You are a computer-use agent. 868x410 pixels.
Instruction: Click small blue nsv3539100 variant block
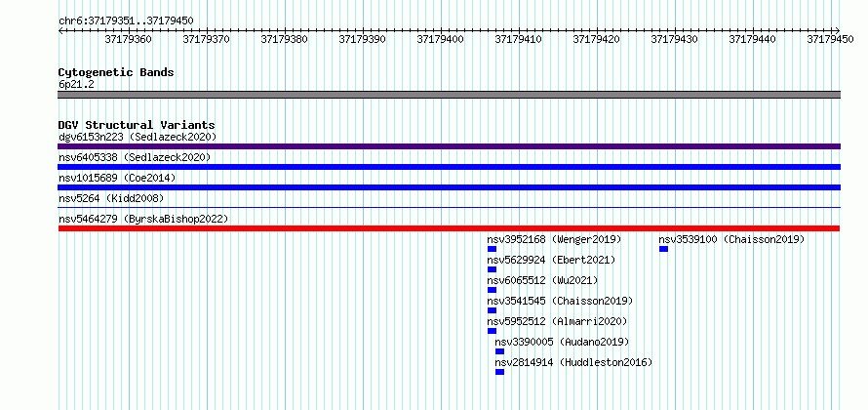(x=663, y=249)
